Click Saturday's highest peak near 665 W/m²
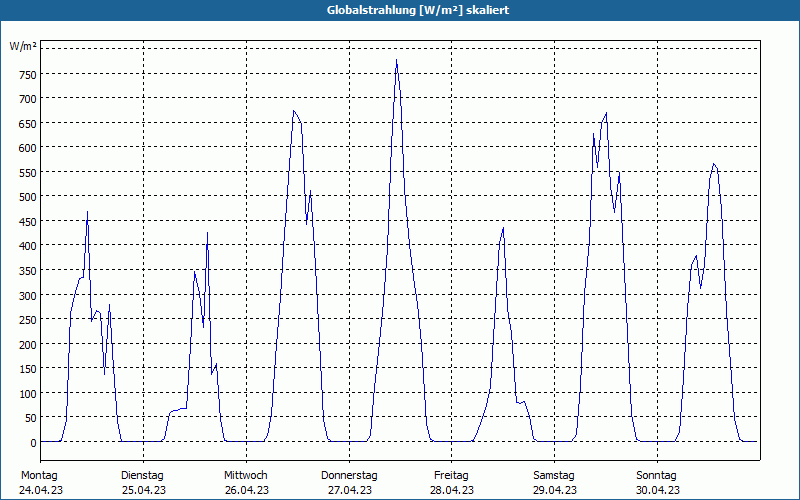800x500 pixels. tap(606, 113)
